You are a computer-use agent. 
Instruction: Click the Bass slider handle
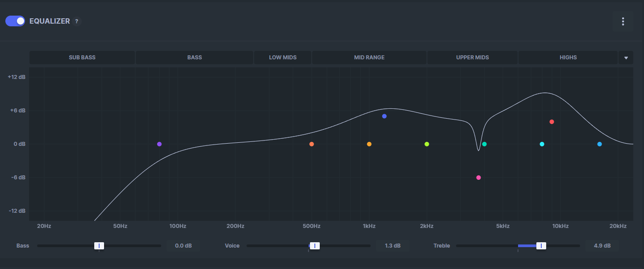pyautogui.click(x=99, y=246)
